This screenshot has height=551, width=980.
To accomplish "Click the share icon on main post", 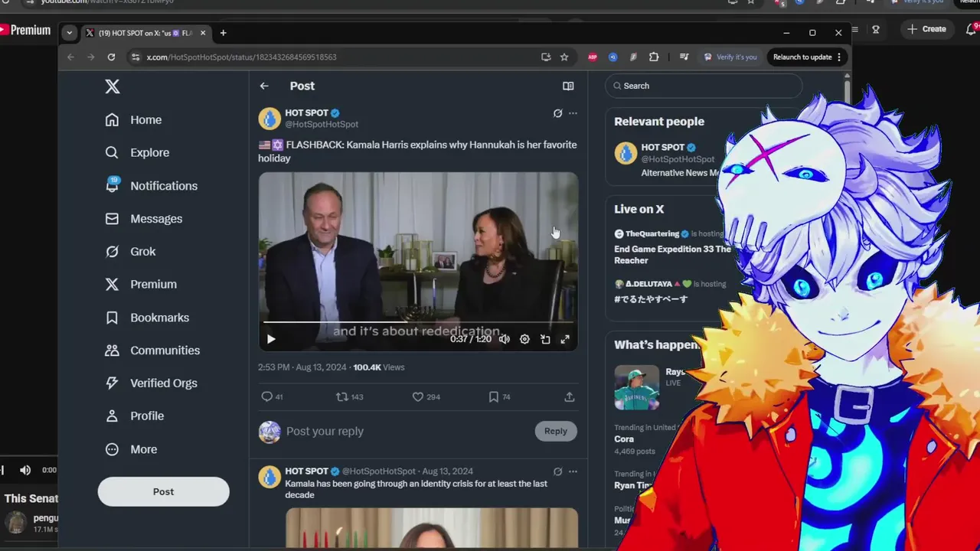I will [x=570, y=396].
